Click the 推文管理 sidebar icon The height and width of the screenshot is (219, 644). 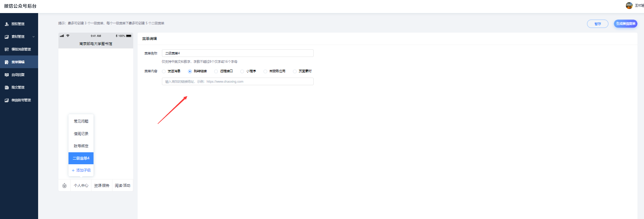7,87
